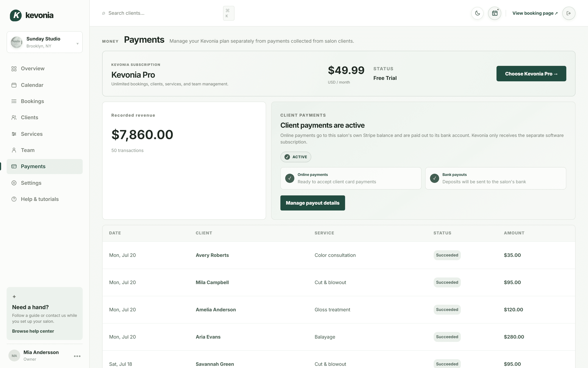Click the Help question mark icon in sidebar
Viewport: 588px width, 368px height.
pyautogui.click(x=14, y=199)
